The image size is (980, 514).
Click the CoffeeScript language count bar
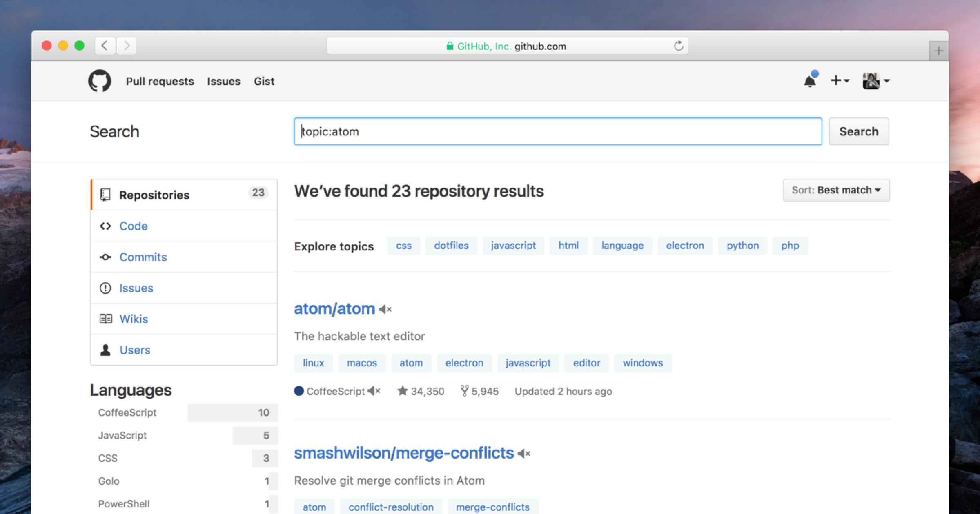click(233, 412)
